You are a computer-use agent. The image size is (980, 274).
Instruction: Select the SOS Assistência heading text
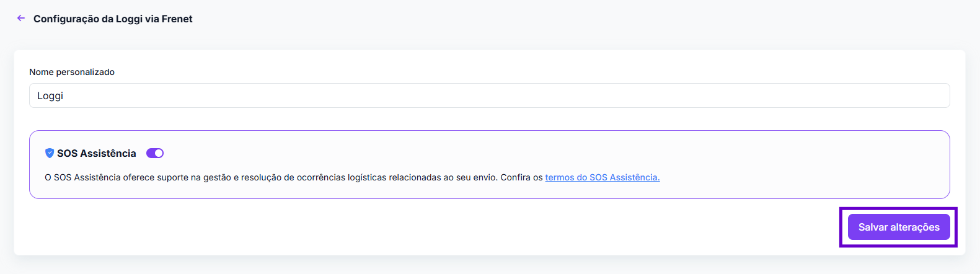(x=97, y=153)
